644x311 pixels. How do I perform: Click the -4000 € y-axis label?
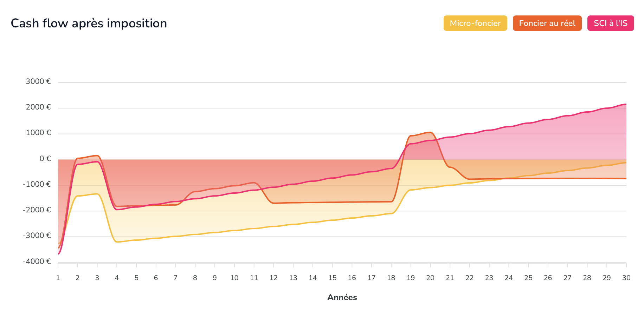tap(37, 262)
